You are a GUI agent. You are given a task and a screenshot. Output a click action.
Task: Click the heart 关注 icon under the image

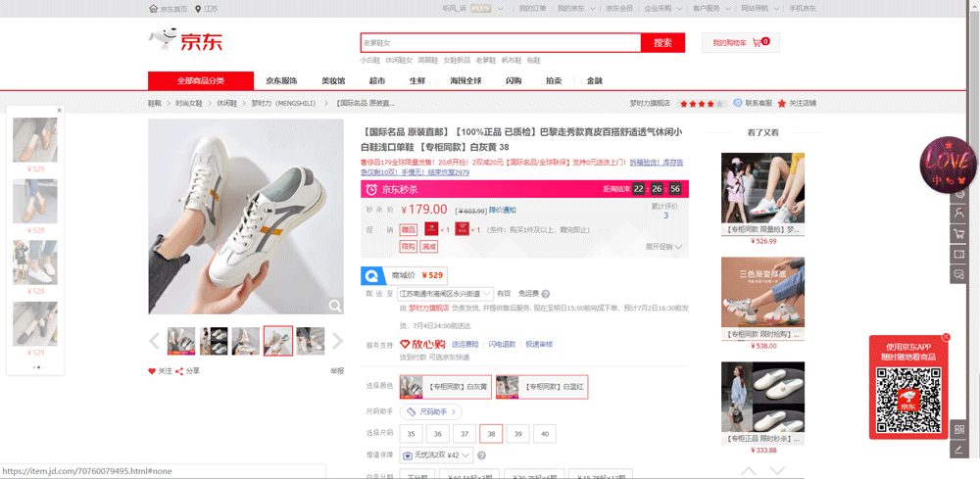(x=152, y=371)
